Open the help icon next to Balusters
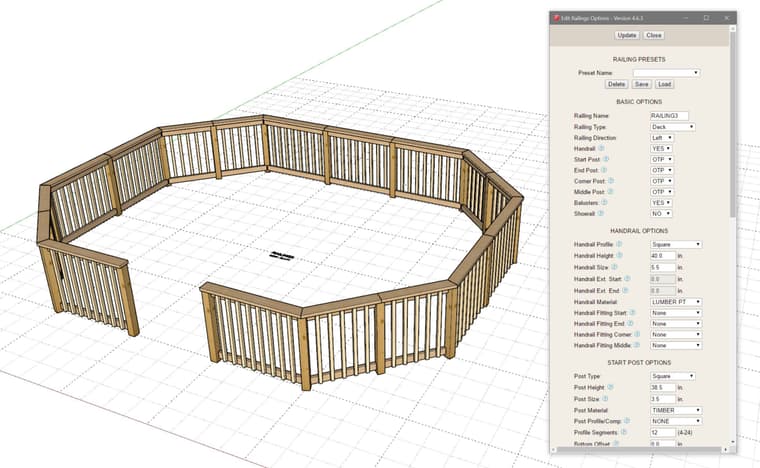This screenshot has height=468, width=760. tap(604, 203)
